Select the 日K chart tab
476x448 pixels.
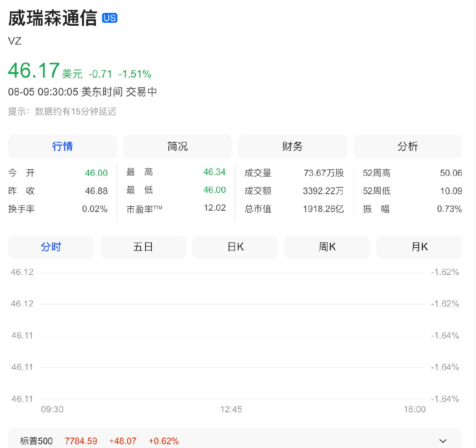(x=235, y=247)
